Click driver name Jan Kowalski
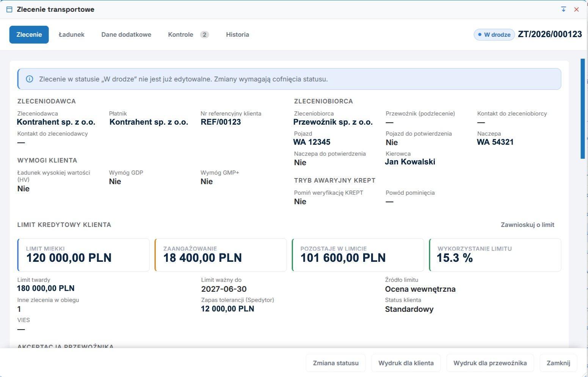 pyautogui.click(x=410, y=162)
